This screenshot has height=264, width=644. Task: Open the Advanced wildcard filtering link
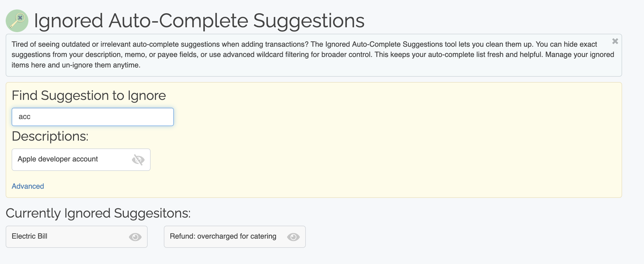28,186
